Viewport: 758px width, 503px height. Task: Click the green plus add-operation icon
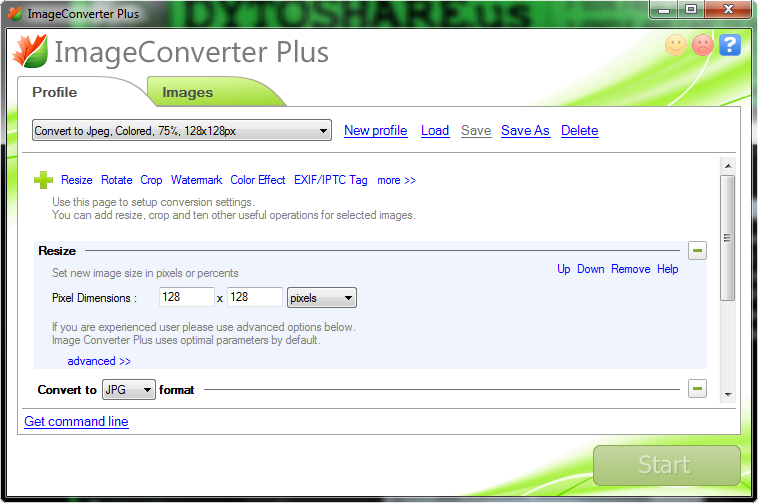(44, 180)
